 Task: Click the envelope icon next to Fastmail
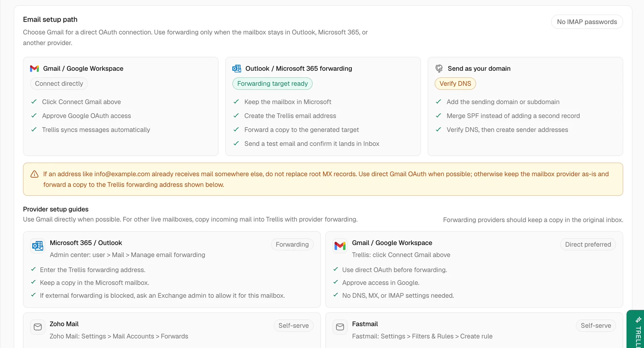340,327
